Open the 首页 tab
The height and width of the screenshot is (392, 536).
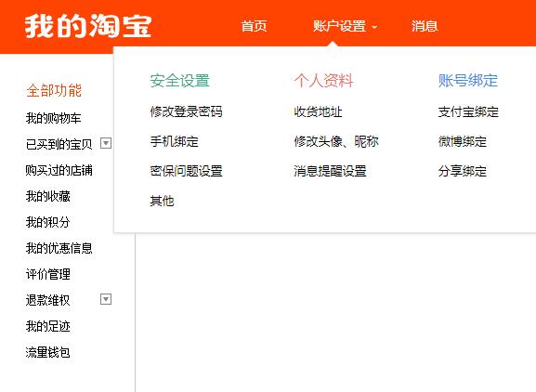(254, 26)
